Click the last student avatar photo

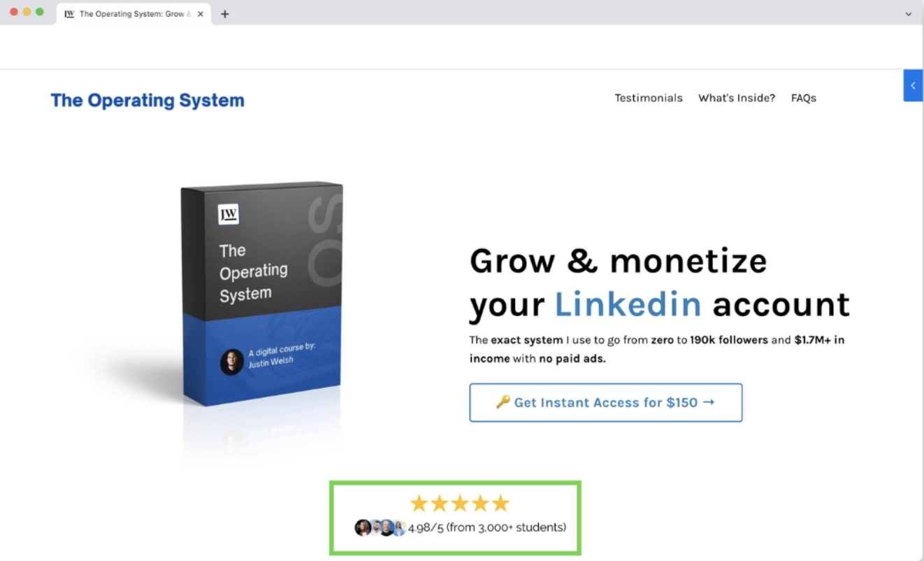click(x=399, y=528)
